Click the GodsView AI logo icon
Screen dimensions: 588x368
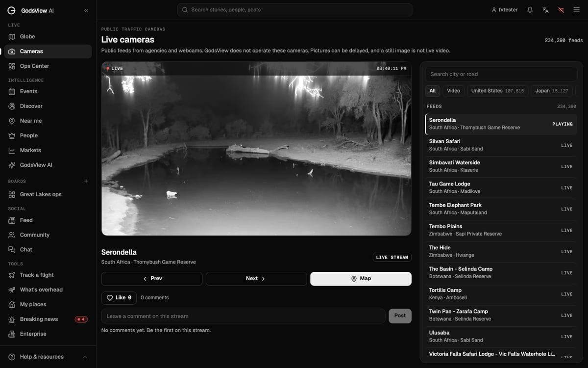coord(11,10)
